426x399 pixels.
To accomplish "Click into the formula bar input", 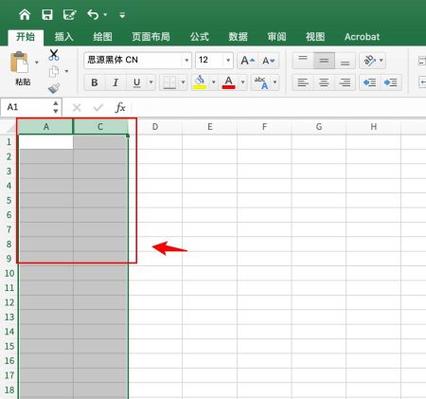I will (279, 108).
